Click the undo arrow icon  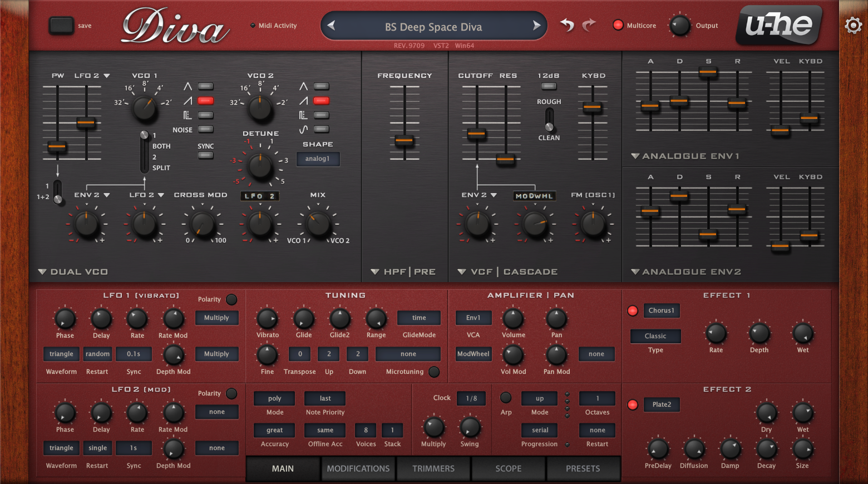[x=567, y=25]
